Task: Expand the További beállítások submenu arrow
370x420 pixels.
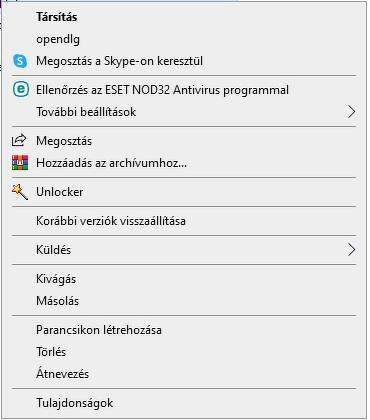Action: pos(352,112)
